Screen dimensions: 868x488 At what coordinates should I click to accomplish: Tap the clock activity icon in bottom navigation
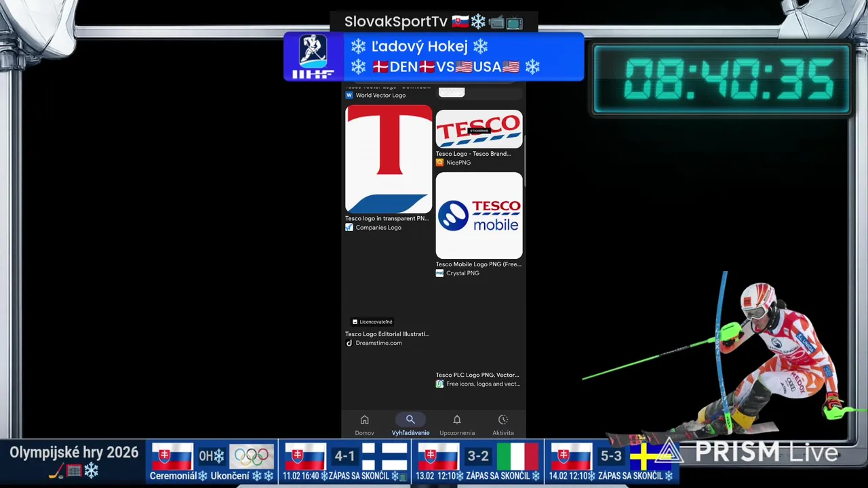(x=503, y=420)
